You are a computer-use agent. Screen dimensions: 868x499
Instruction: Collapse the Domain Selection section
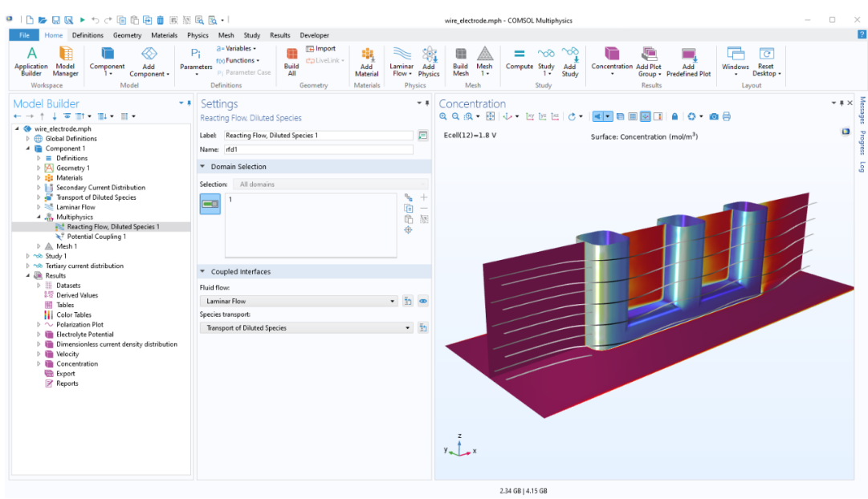[202, 167]
